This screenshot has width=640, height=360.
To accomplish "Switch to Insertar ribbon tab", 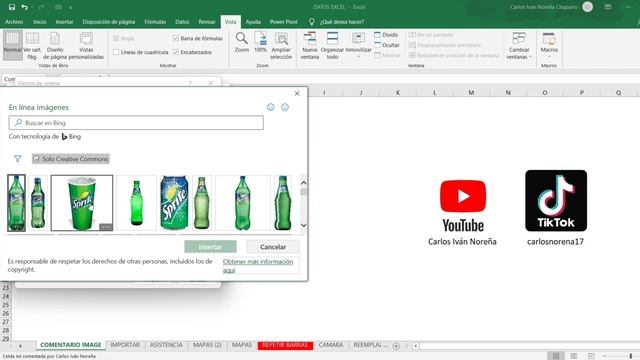I will (64, 22).
